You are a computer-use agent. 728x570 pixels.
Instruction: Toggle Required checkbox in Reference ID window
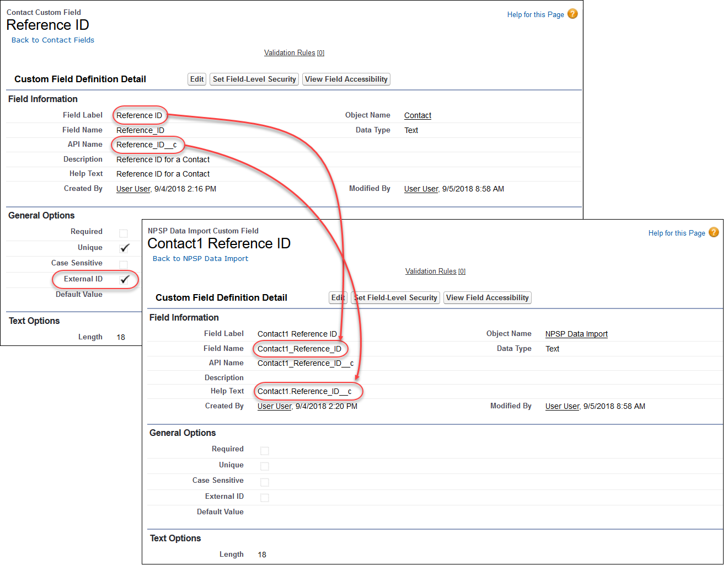click(124, 233)
